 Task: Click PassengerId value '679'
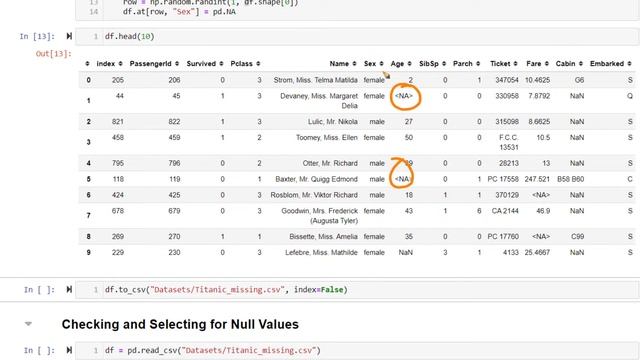coord(174,211)
